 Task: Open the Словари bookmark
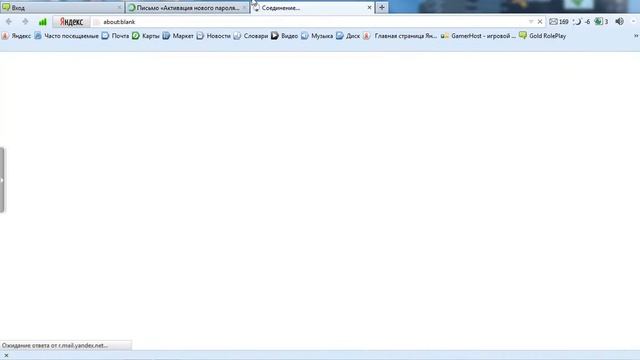251,36
